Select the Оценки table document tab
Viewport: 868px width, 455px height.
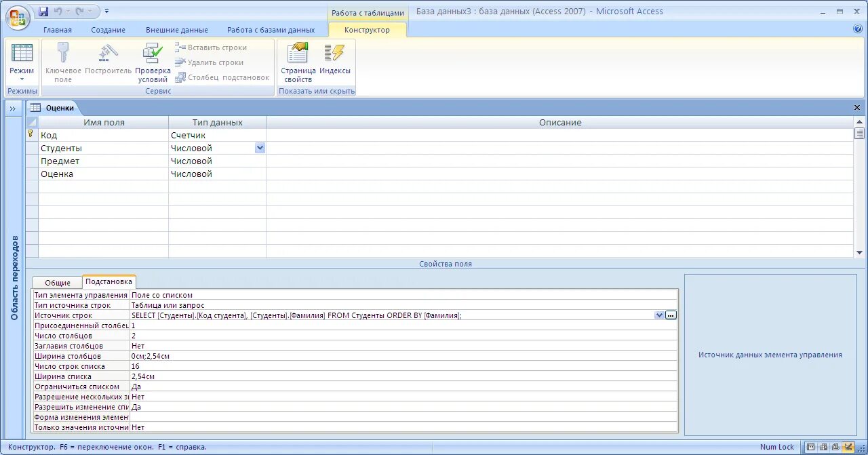[53, 108]
